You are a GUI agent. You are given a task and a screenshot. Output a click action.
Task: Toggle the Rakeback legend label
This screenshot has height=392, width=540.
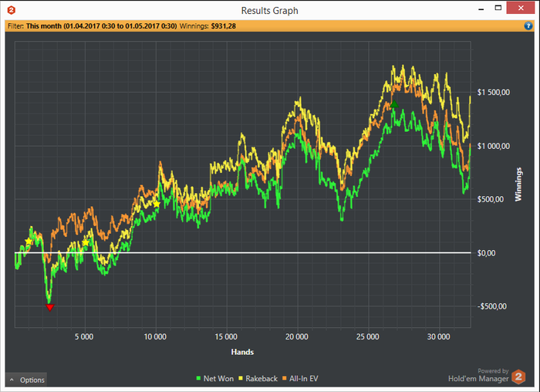262,379
